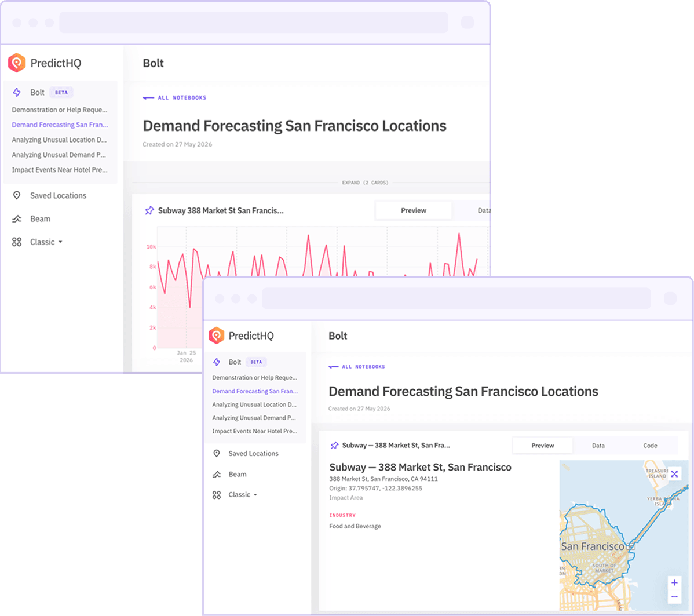This screenshot has width=694, height=616.
Task: Click pin icon beside Subway 388 Market card, back window
Action: 149,210
